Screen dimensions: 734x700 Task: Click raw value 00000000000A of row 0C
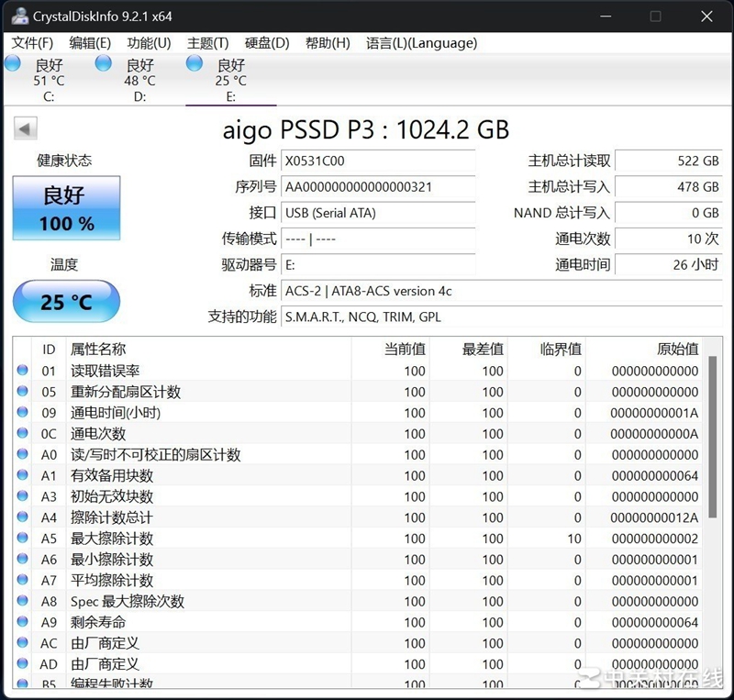[654, 434]
